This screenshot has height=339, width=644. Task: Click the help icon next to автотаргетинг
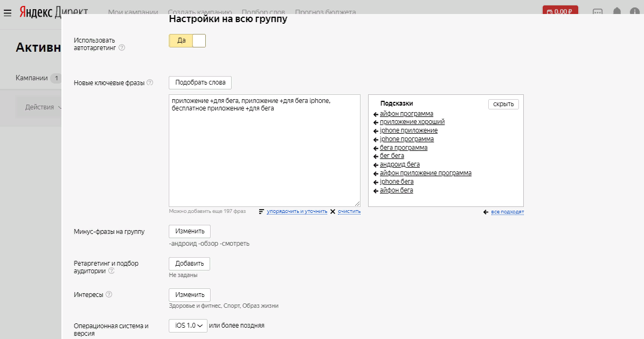pyautogui.click(x=122, y=47)
